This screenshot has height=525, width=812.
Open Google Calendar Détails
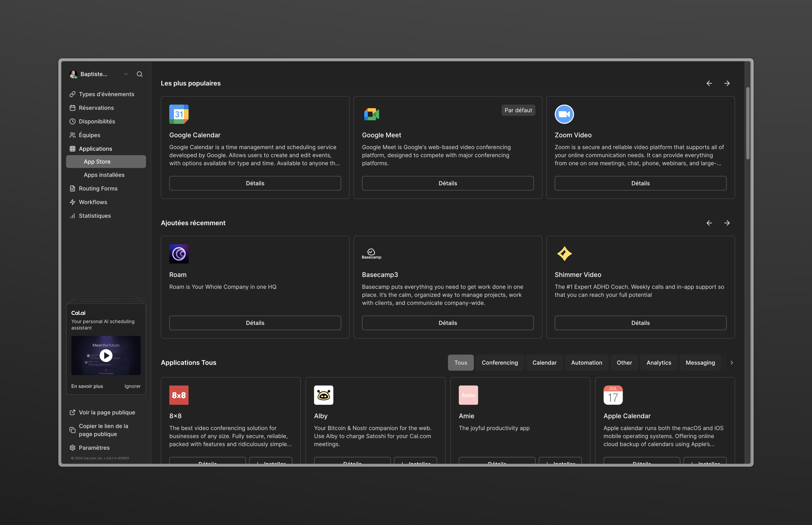pos(255,183)
